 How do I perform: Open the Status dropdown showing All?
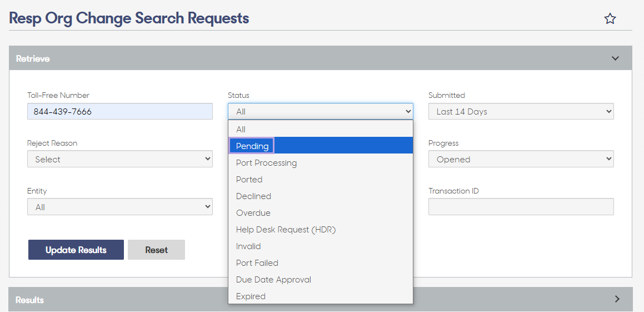[321, 111]
